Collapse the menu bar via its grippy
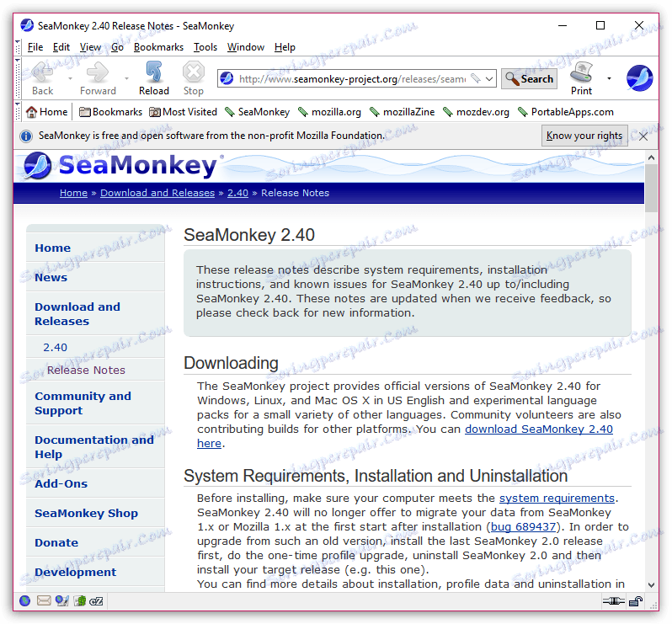This screenshot has width=672, height=624. (18, 47)
